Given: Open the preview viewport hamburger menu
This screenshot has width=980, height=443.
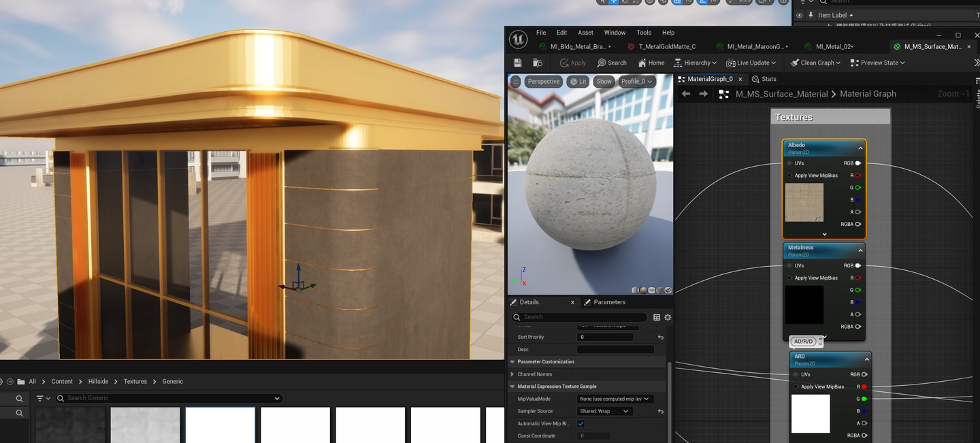Looking at the screenshot, I should pos(515,82).
